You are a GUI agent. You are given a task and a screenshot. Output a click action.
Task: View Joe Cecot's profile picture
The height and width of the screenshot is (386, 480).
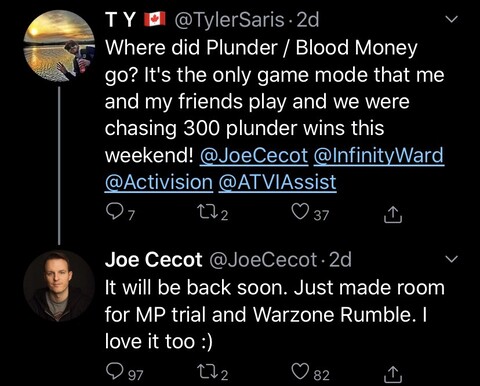59,286
